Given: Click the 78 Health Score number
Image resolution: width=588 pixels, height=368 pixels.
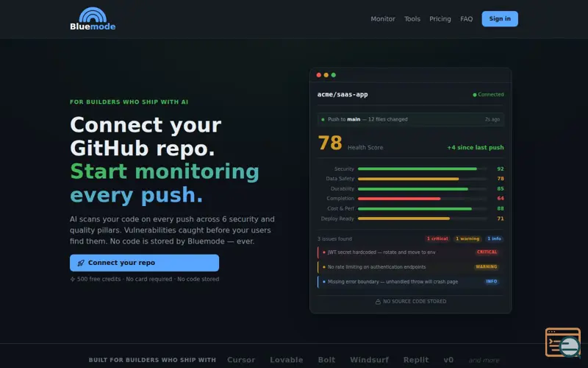Looking at the screenshot, I should 330,143.
